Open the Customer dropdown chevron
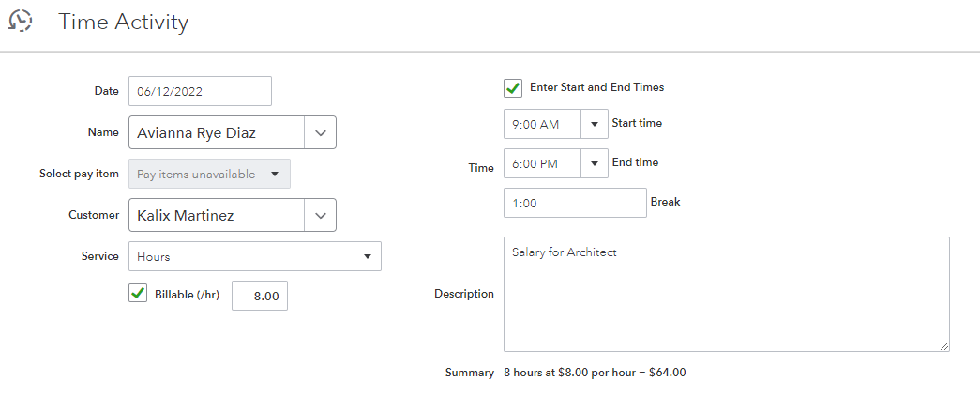 pos(320,215)
